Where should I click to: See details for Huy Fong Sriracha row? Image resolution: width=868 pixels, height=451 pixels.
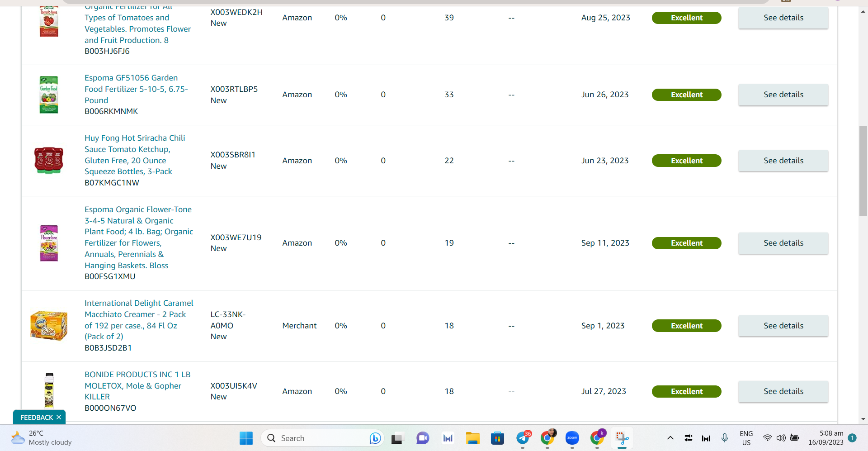point(783,161)
